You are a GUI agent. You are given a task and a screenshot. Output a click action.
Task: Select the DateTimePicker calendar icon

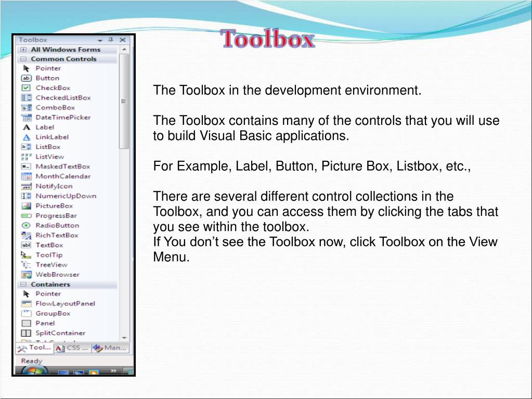coord(26,118)
